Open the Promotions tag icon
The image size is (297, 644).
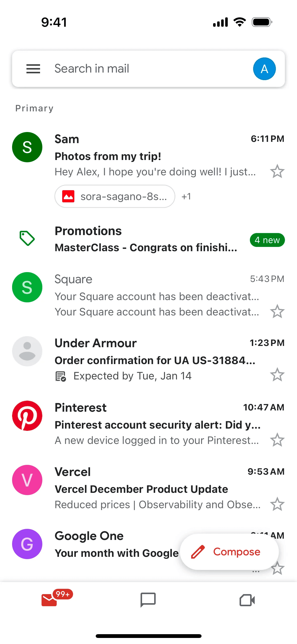coord(27,238)
